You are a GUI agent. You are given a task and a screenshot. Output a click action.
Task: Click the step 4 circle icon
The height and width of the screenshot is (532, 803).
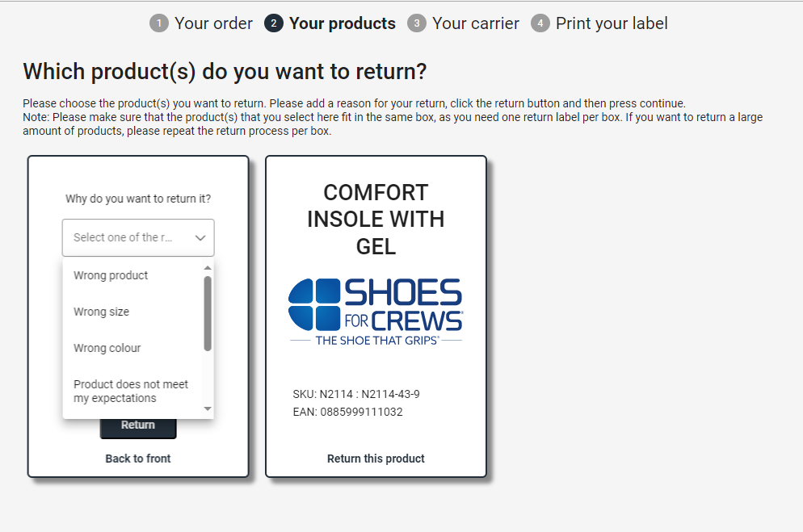point(540,23)
